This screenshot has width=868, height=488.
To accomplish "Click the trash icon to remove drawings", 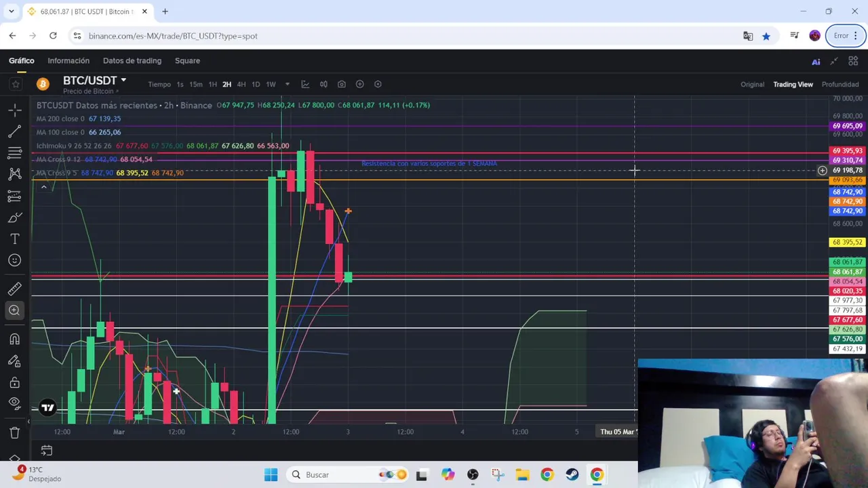I will pos(15,432).
